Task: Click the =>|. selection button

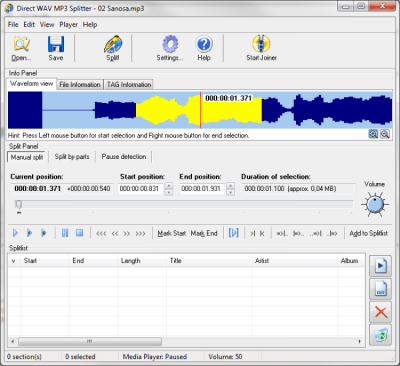Action: [282, 234]
